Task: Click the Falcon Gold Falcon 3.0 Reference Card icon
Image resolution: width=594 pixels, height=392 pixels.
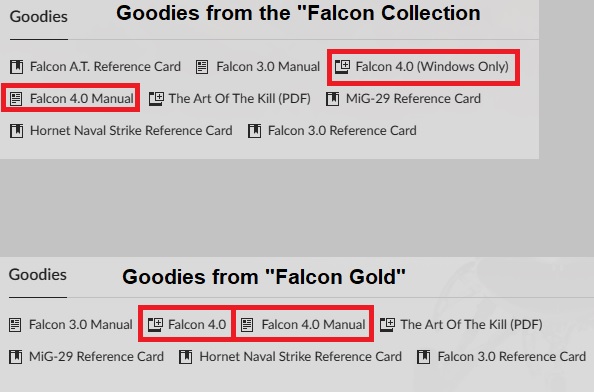Action: [x=424, y=357]
